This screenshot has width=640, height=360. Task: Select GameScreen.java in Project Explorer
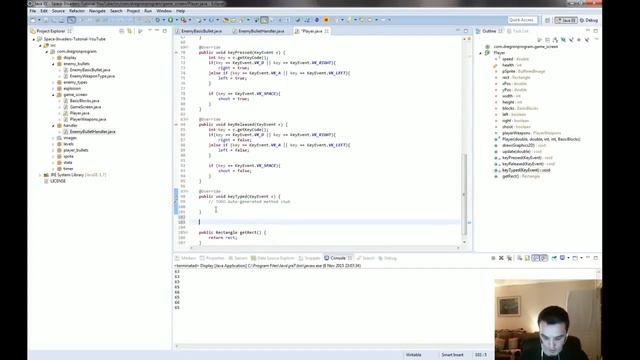85,107
